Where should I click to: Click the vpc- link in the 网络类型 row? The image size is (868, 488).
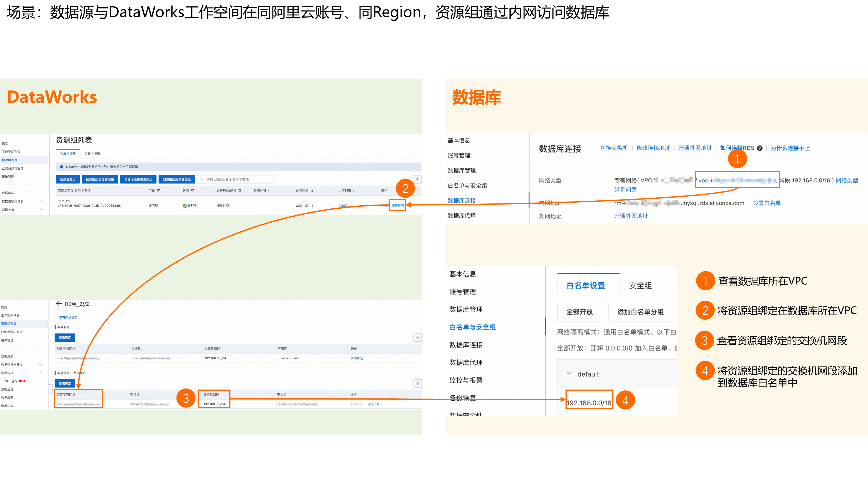[x=737, y=180]
